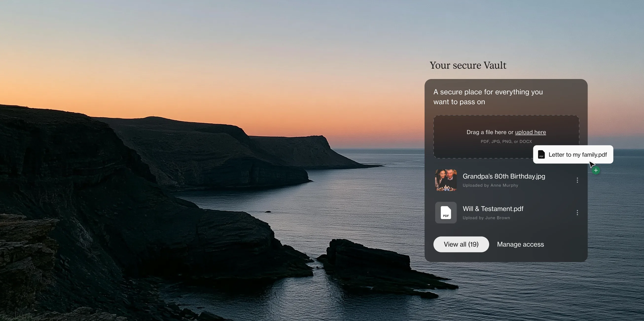The image size is (644, 321).
Task: Click the PDF icon of Will & Testament
Action: 446,213
